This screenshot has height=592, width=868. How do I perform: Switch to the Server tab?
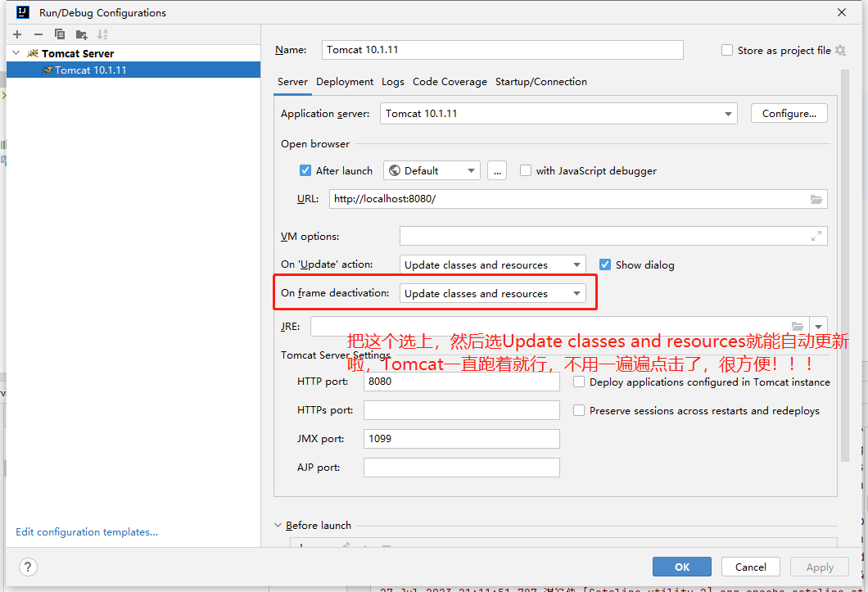tap(292, 82)
